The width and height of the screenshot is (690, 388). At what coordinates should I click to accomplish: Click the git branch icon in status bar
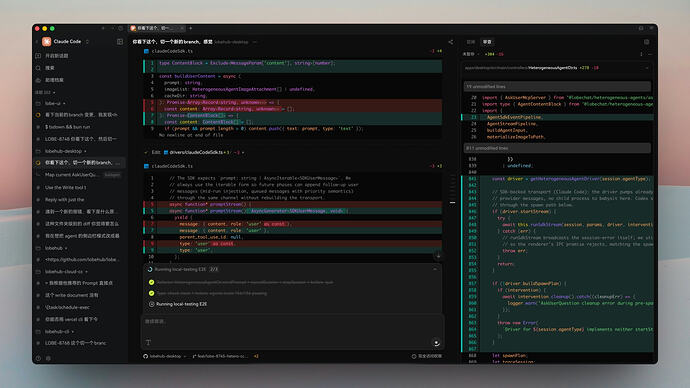coord(194,356)
